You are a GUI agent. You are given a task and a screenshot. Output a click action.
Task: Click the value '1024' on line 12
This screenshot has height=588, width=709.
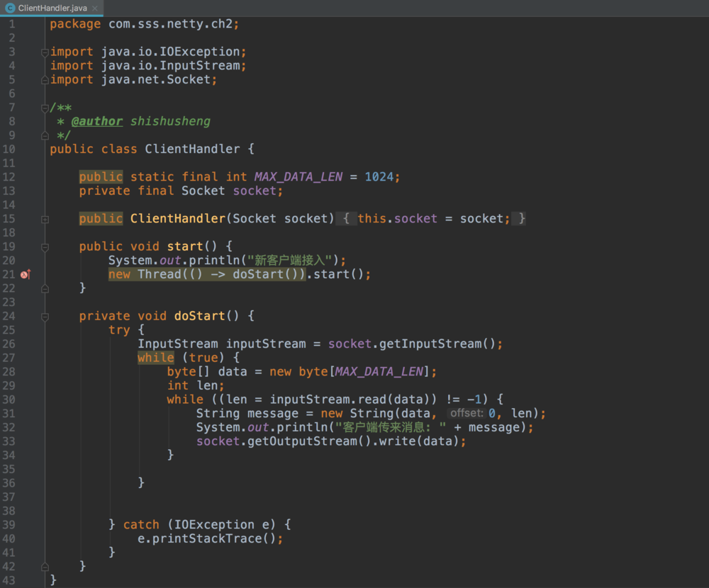[379, 176]
